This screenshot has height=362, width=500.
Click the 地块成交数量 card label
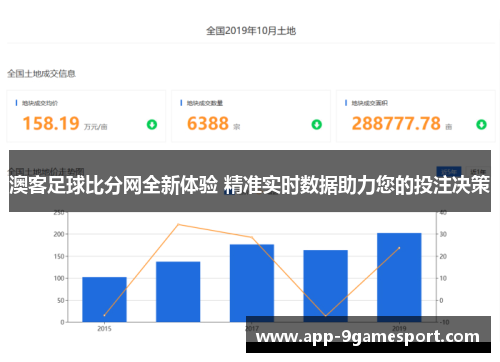[x=205, y=103]
